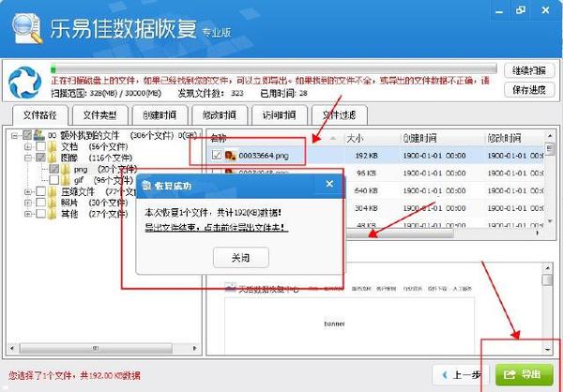Screen dimensions: 563x392
Task: Click preview pane scrollbar down arrow
Action: click(548, 349)
